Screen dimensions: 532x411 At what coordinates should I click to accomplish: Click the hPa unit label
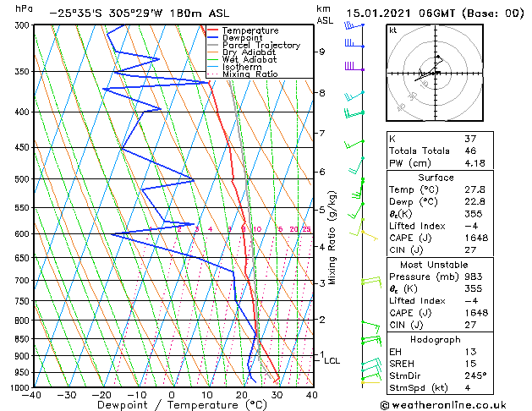point(24,8)
